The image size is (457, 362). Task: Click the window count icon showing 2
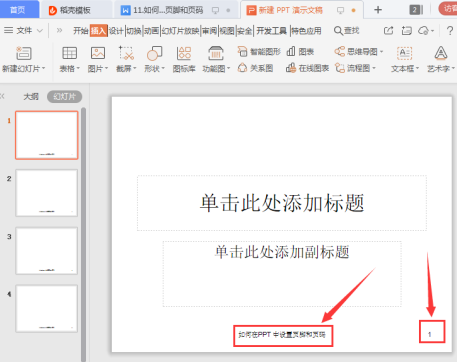(416, 10)
